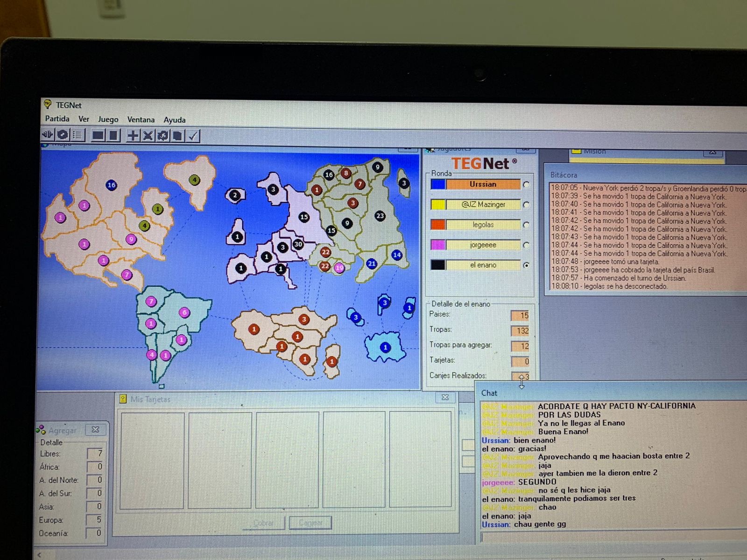This screenshot has height=560, width=747.
Task: Click the TEGNet application title icon
Action: (x=47, y=105)
